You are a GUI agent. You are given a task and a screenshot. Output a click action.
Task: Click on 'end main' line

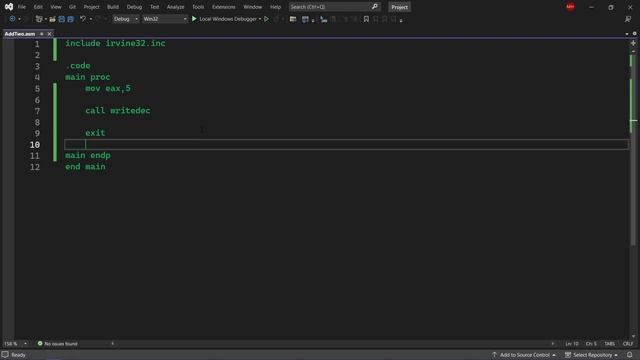coord(85,167)
